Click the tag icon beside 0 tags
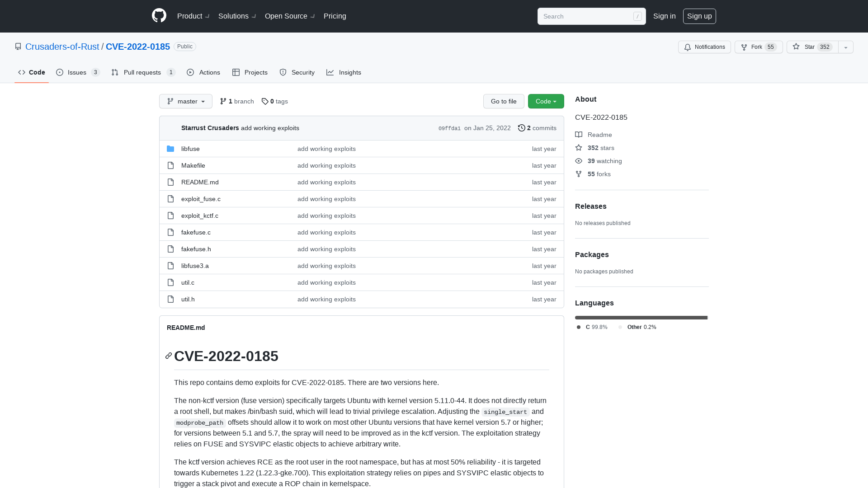 [x=265, y=101]
